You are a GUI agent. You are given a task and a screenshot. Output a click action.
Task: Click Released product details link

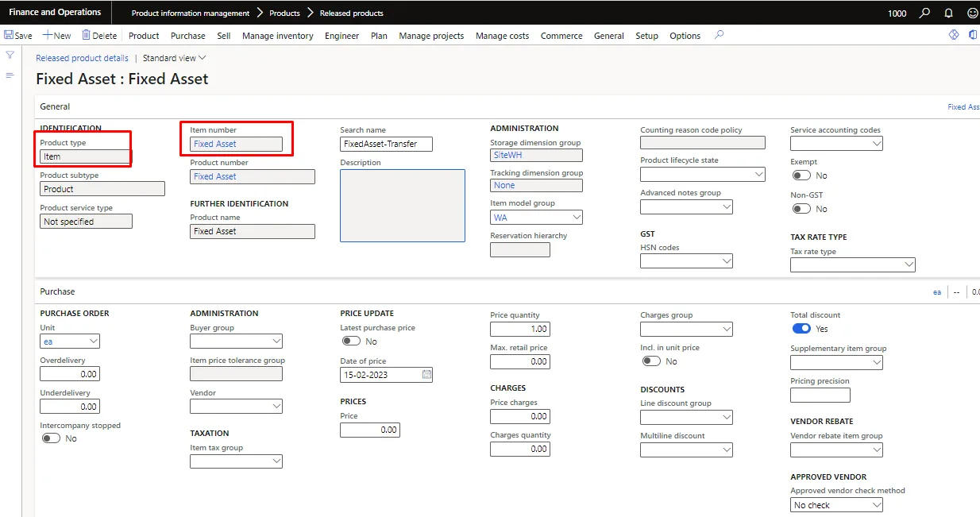coord(83,58)
